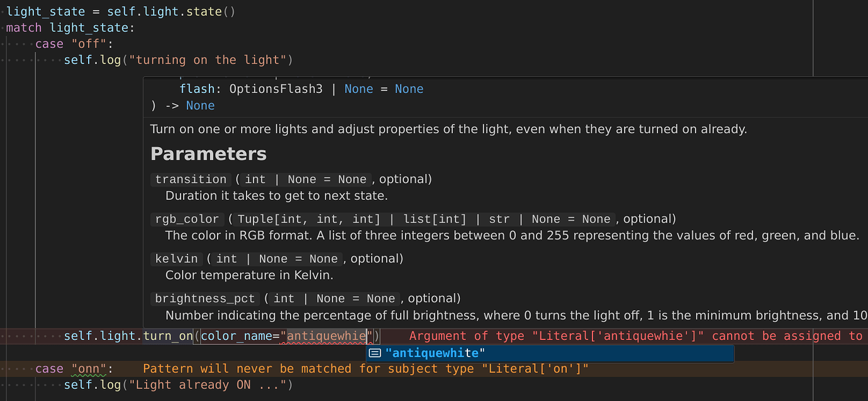Click the transition parameter in tooltip
Screen dimensions: 868x401
[191, 180]
